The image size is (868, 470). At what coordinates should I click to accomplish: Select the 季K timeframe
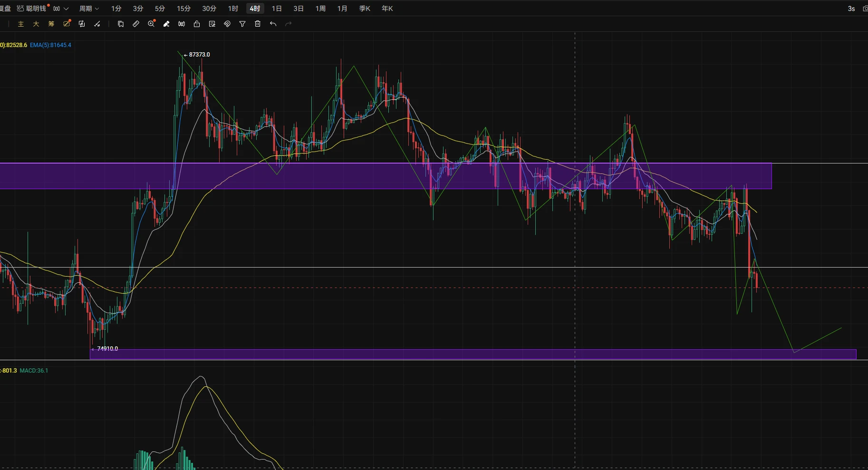tap(365, 9)
